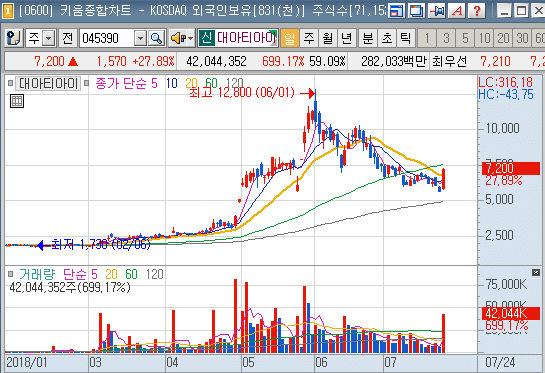Toggle the square beside 거래량 label
This screenshot has height=373, width=545.
pyautogui.click(x=10, y=274)
